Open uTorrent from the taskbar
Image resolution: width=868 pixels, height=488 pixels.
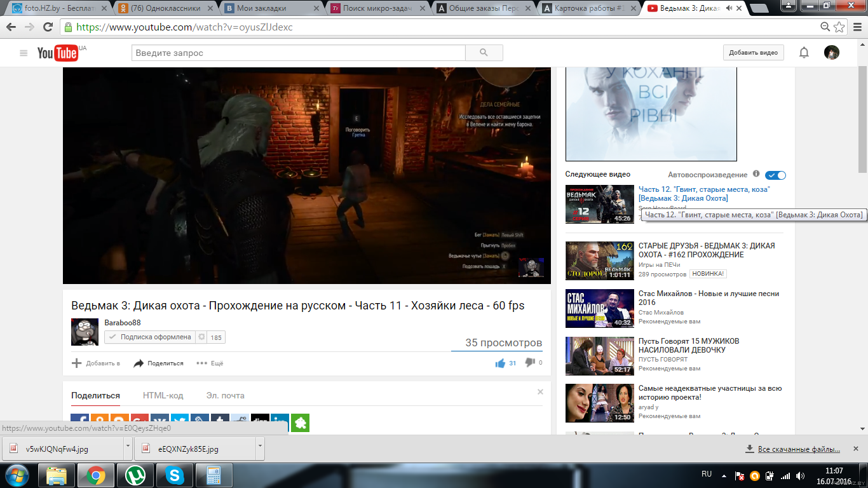(x=135, y=475)
